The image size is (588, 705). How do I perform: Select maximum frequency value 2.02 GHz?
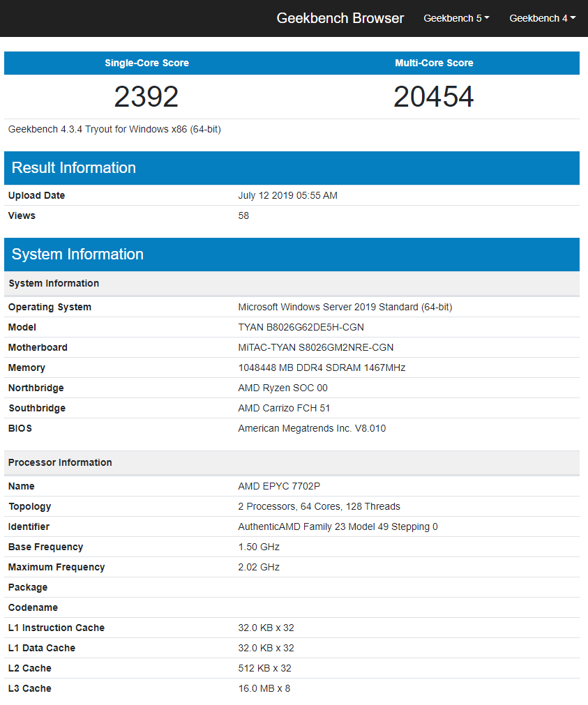pos(259,568)
